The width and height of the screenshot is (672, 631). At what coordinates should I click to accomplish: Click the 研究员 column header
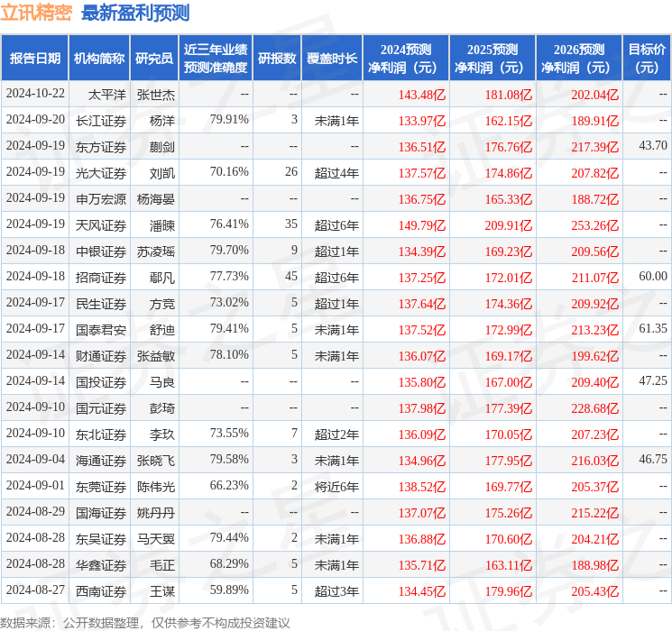pos(154,59)
